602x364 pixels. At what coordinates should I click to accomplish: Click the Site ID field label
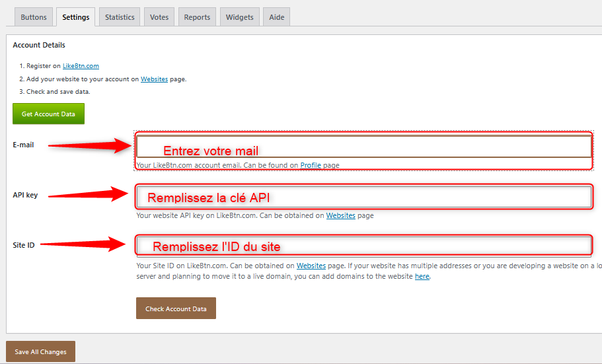coord(23,245)
